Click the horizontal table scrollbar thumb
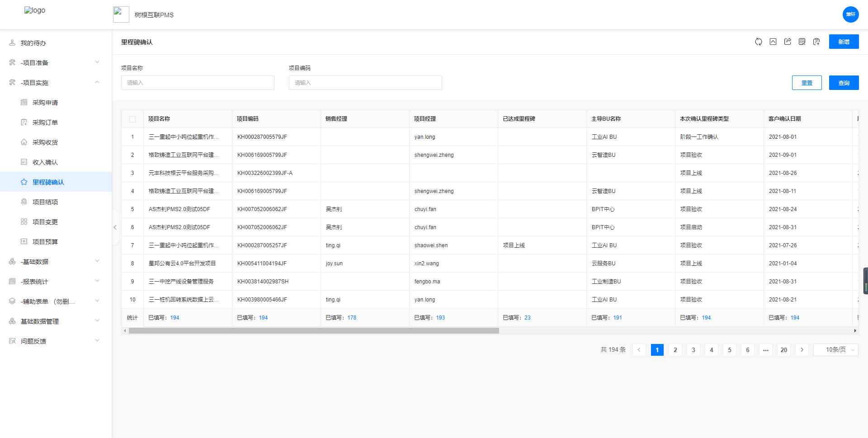This screenshot has height=438, width=868. click(314, 331)
